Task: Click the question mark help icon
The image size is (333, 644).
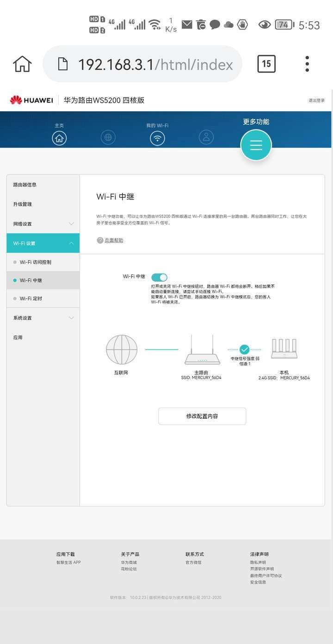Action: coord(100,241)
